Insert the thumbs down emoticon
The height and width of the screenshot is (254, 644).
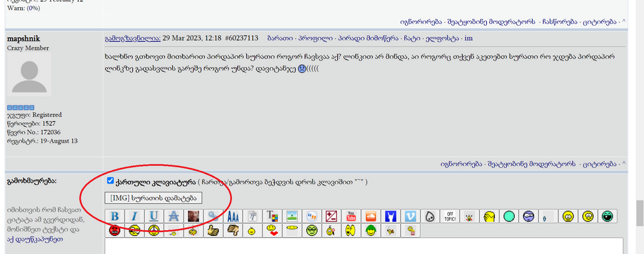coord(233,231)
